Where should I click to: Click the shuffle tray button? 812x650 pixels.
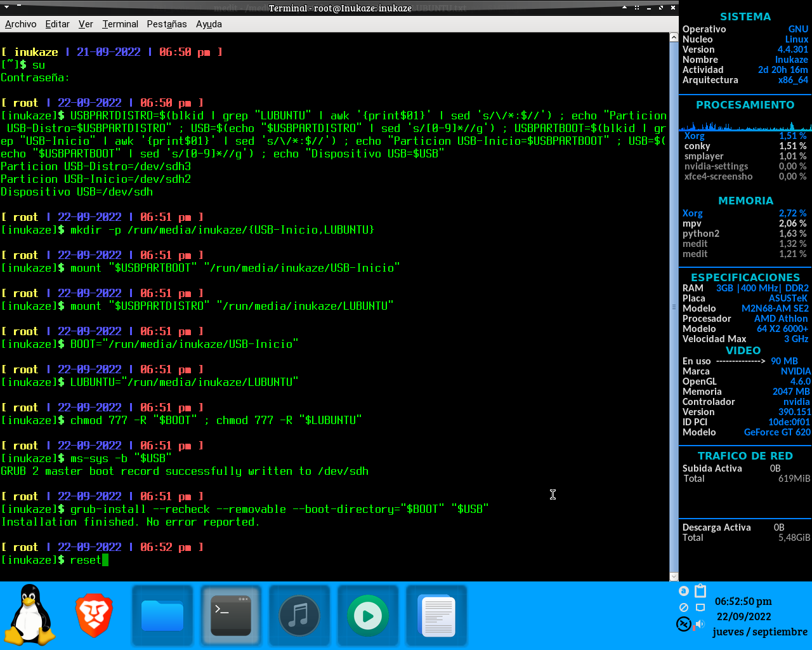point(684,625)
